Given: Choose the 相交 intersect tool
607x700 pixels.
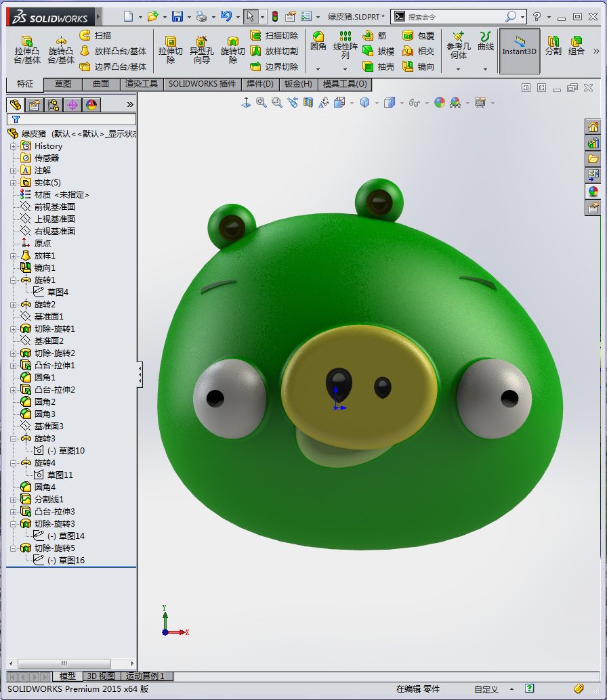Looking at the screenshot, I should click(x=418, y=51).
